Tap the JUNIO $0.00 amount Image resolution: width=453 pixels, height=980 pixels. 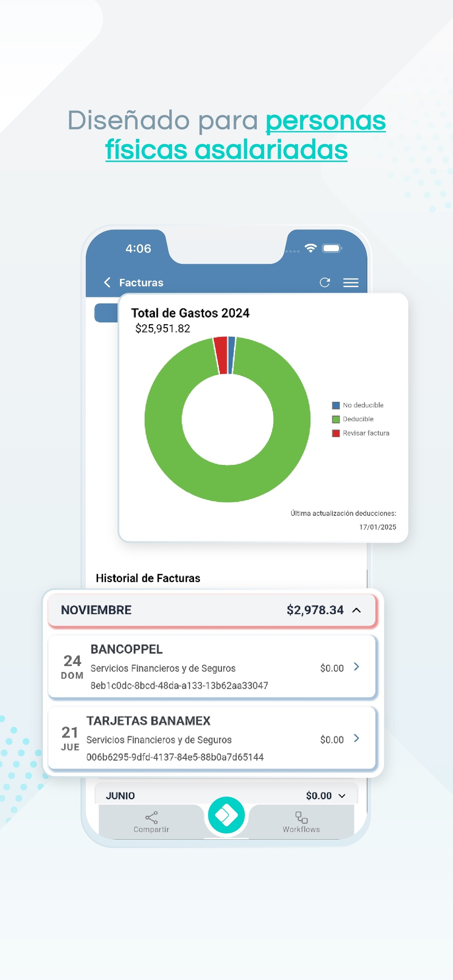(x=319, y=796)
